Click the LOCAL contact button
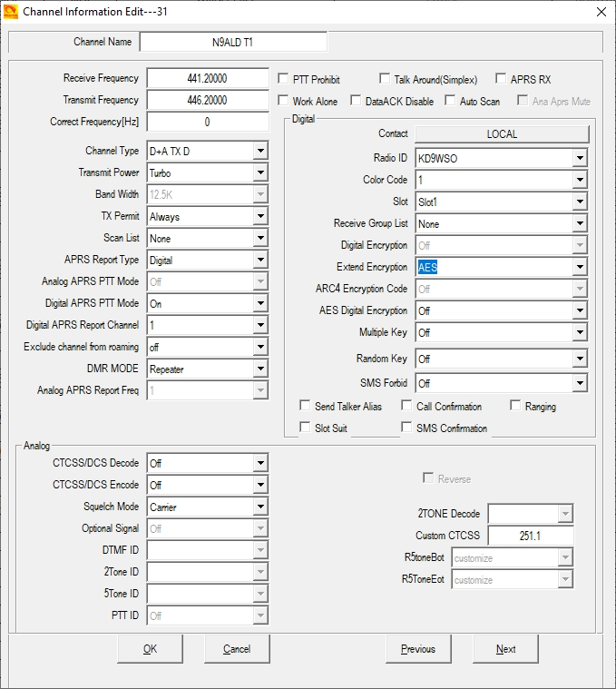616x689 pixels. point(502,133)
